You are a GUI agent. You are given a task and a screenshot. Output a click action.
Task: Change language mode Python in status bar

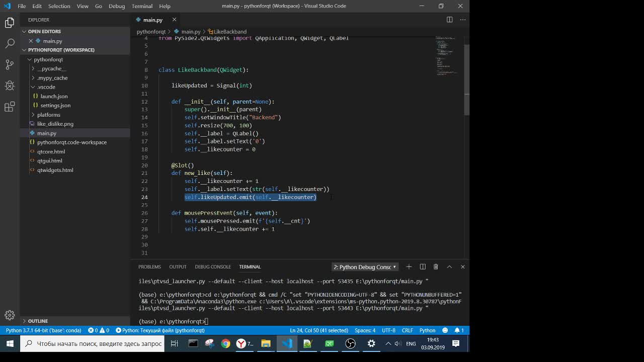click(x=427, y=330)
